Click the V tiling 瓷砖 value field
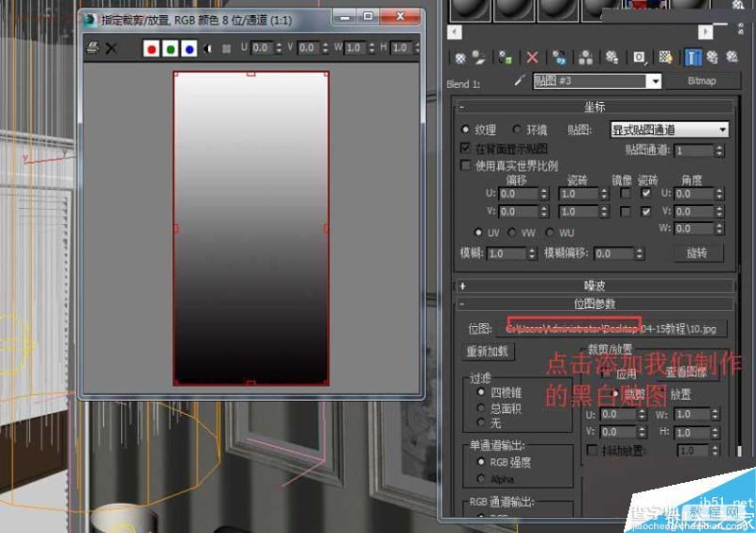Screen dimensions: 756x533 point(579,212)
